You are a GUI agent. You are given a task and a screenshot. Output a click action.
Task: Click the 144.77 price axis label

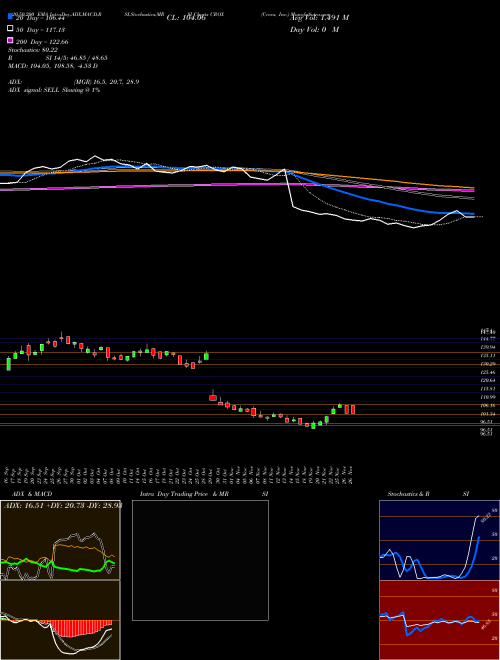pos(488,338)
